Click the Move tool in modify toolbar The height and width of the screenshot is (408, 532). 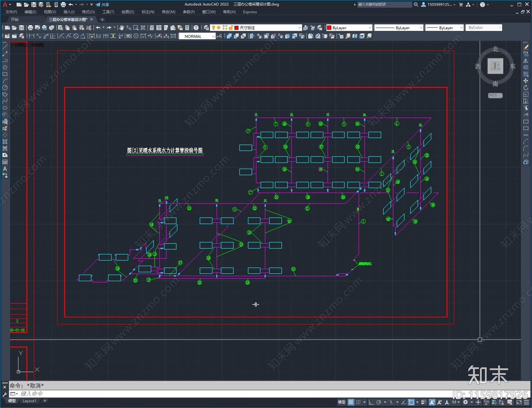(x=526, y=81)
